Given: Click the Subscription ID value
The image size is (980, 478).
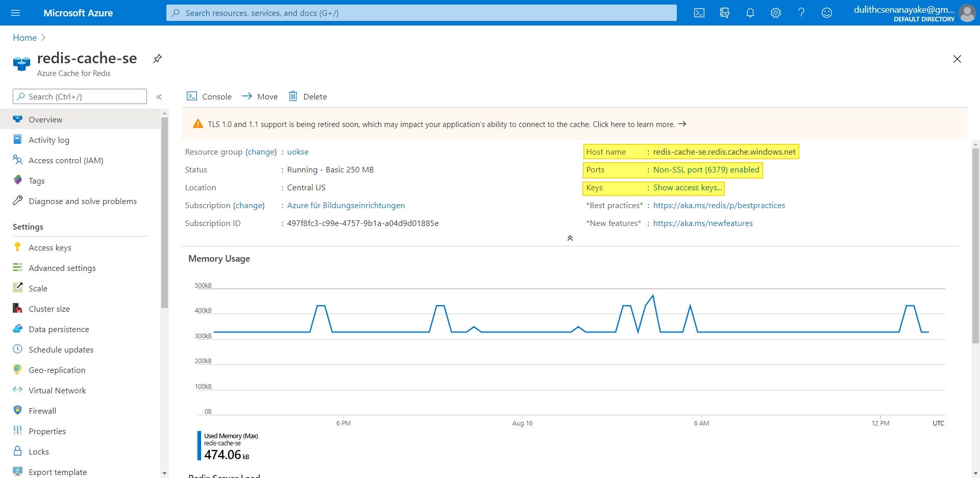Looking at the screenshot, I should (x=363, y=223).
